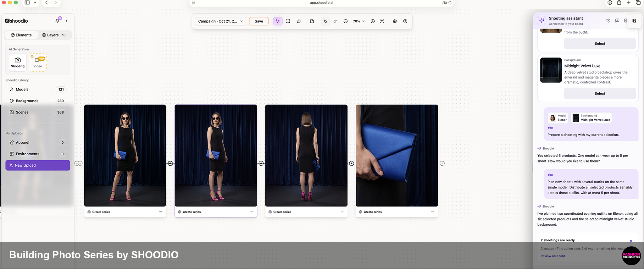Click the Elenor model chip in chat
644x269 pixels.
(x=558, y=118)
